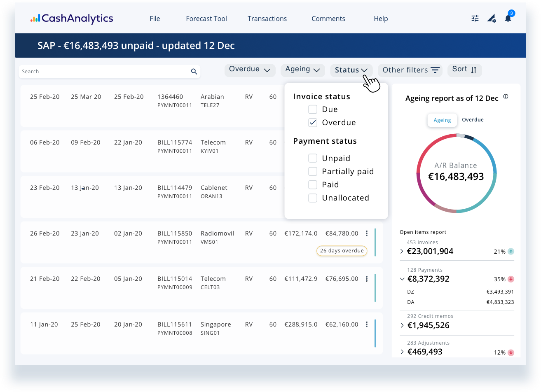Check the Due invoice status box

(x=313, y=109)
